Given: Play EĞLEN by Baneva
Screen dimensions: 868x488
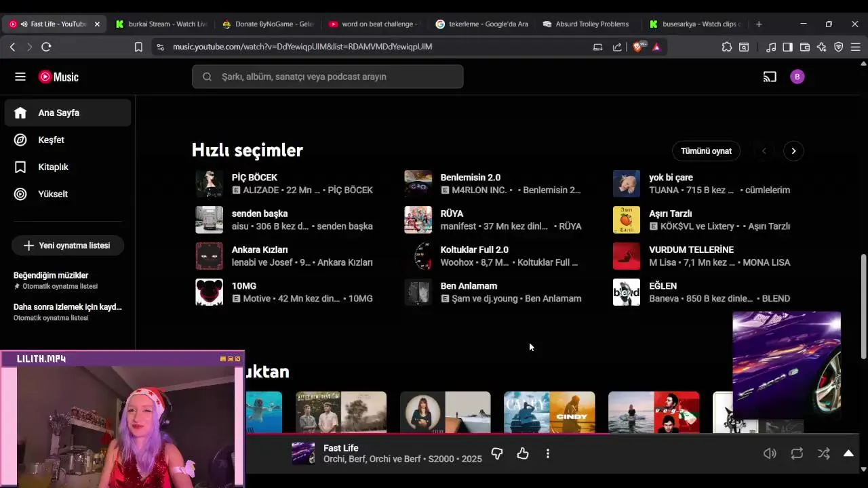Looking at the screenshot, I should click(627, 292).
